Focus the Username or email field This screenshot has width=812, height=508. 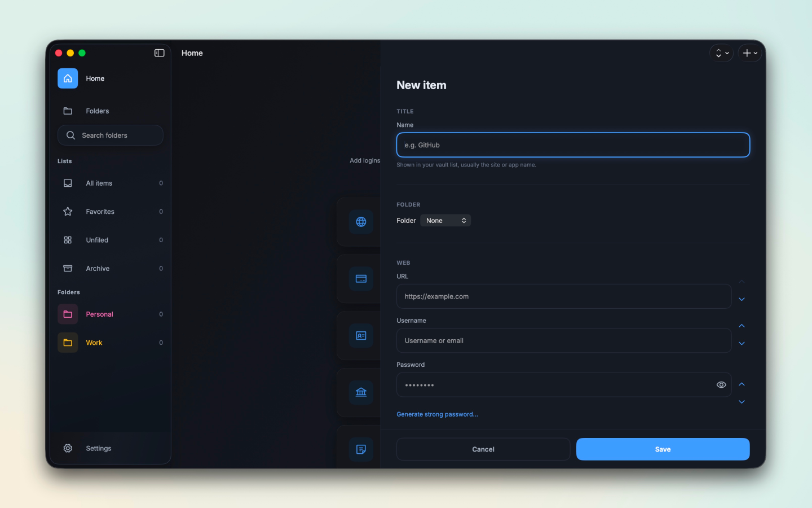(x=564, y=341)
